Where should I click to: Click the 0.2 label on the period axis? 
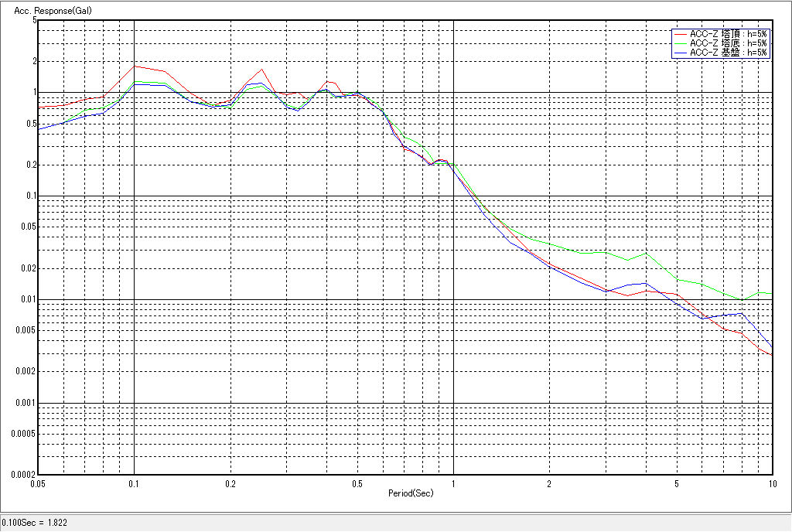[x=230, y=483]
